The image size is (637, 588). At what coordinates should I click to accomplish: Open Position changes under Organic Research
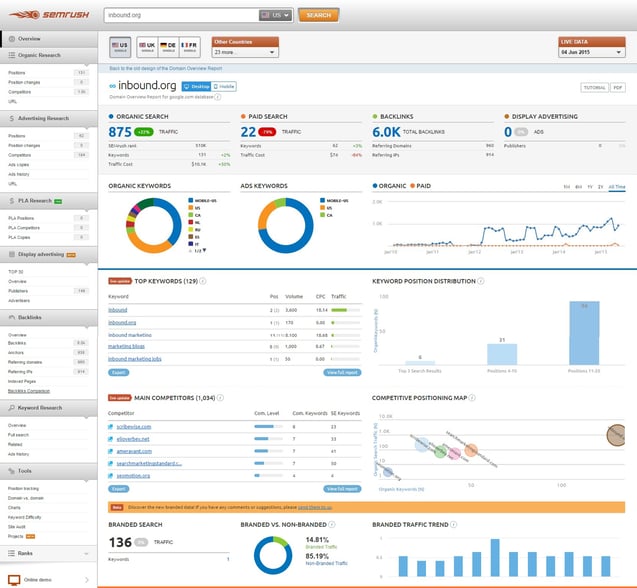(x=24, y=82)
